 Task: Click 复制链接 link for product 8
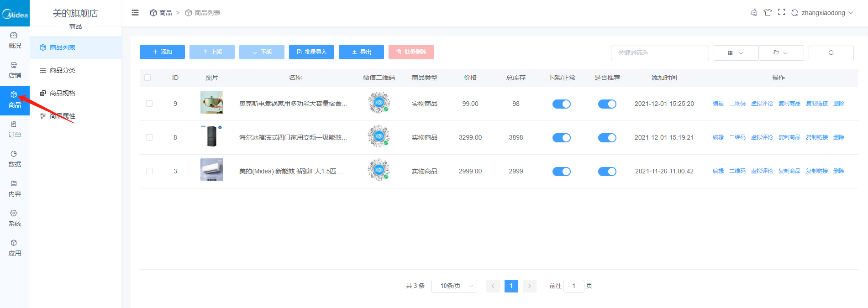tap(817, 137)
